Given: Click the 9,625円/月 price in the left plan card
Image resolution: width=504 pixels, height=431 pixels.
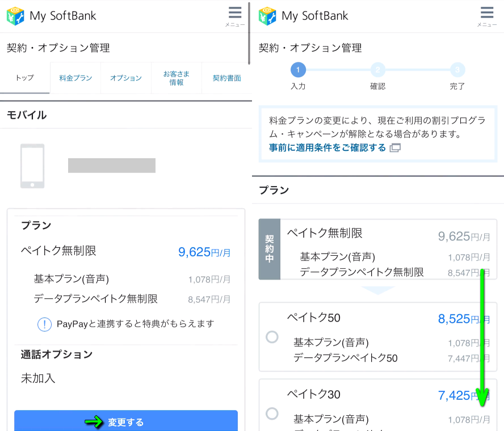Looking at the screenshot, I should point(204,252).
